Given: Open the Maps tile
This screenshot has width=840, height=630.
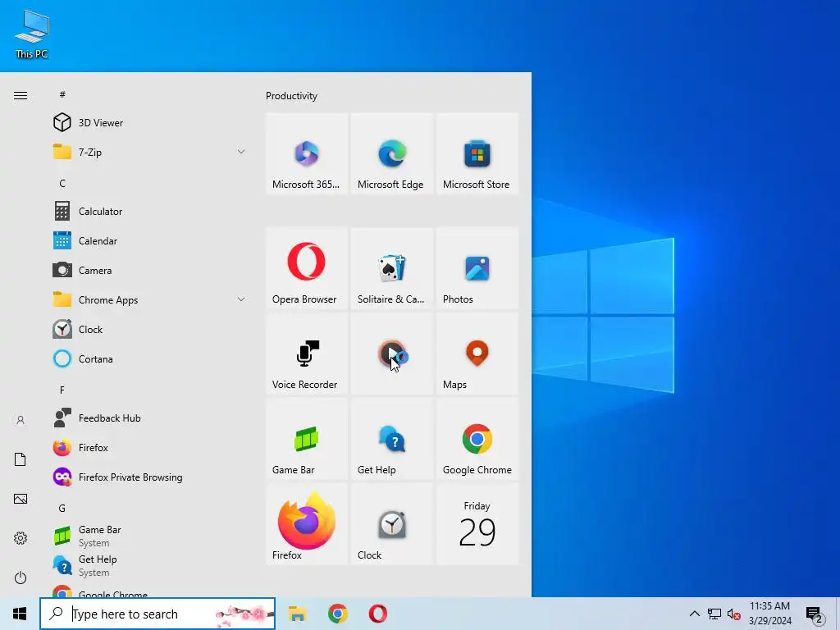Looking at the screenshot, I should [x=477, y=354].
